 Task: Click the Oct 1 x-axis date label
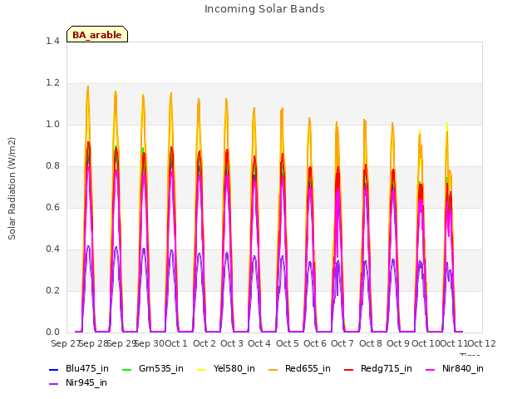pos(176,343)
